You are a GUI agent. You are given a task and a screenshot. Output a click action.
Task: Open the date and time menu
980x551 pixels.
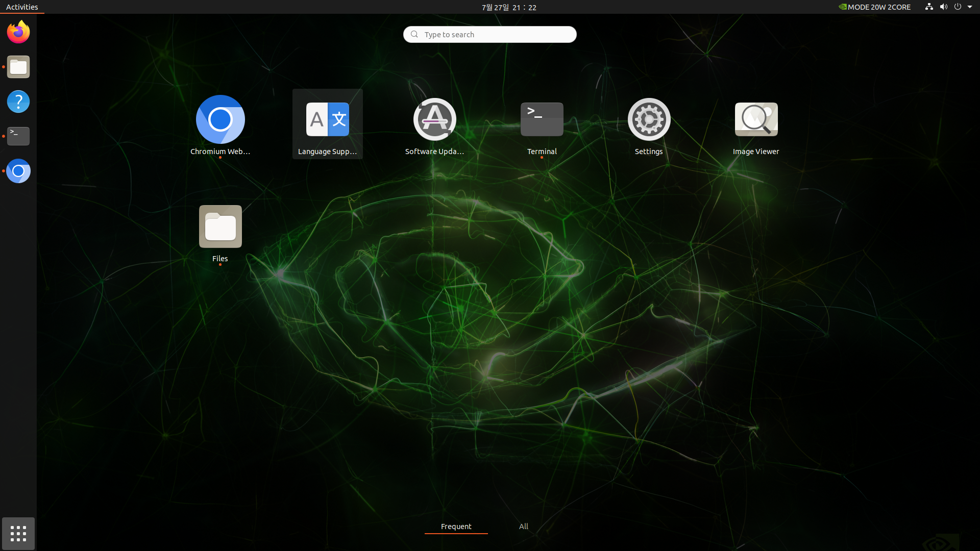point(509,7)
